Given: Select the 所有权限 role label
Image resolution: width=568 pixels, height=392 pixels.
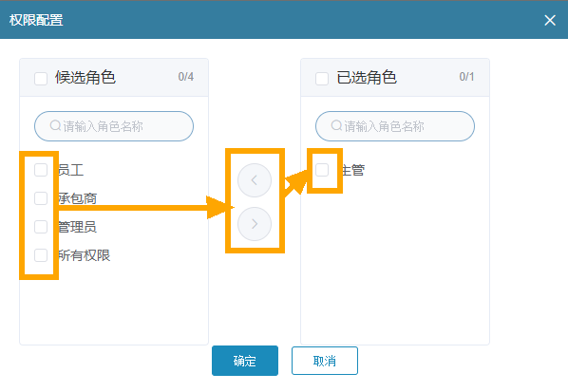Looking at the screenshot, I should point(85,255).
